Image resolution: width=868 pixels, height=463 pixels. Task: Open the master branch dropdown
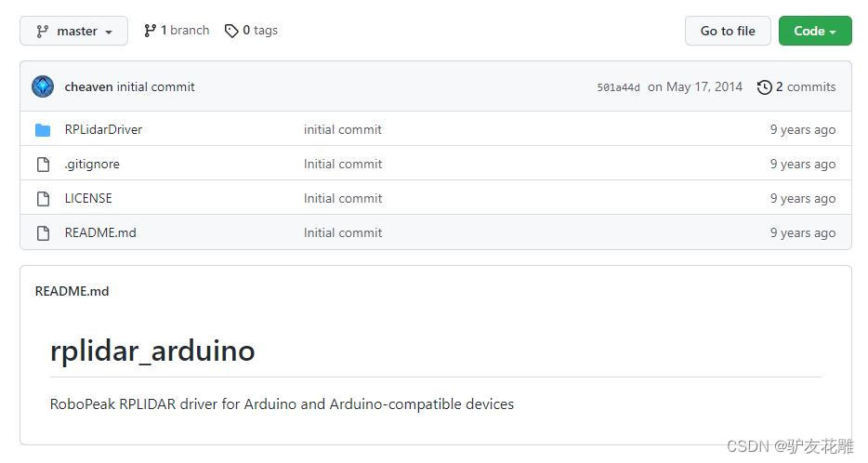74,31
